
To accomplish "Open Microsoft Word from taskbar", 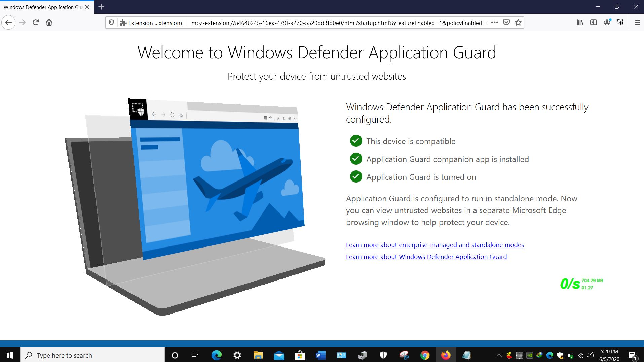I will [x=320, y=355].
